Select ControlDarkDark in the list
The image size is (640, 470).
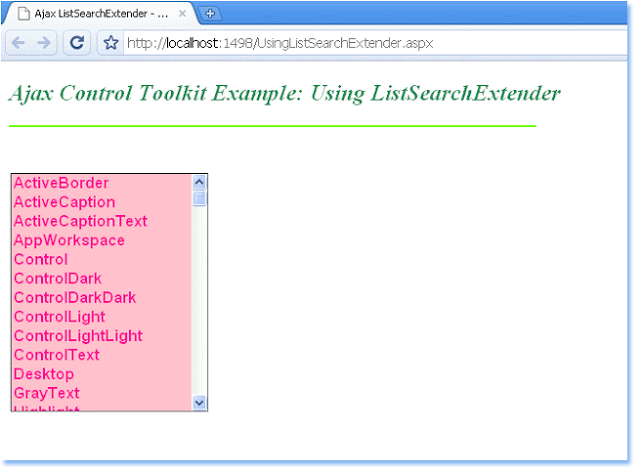tap(102, 298)
